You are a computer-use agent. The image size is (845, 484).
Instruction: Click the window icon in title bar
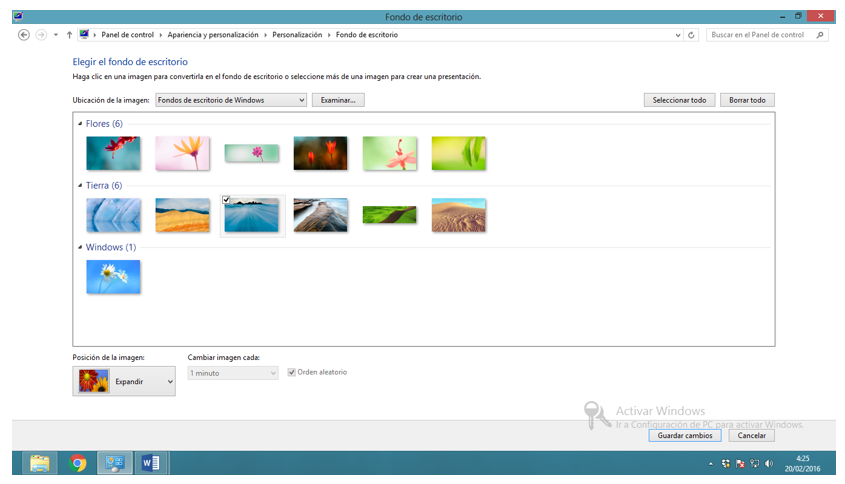[18, 16]
